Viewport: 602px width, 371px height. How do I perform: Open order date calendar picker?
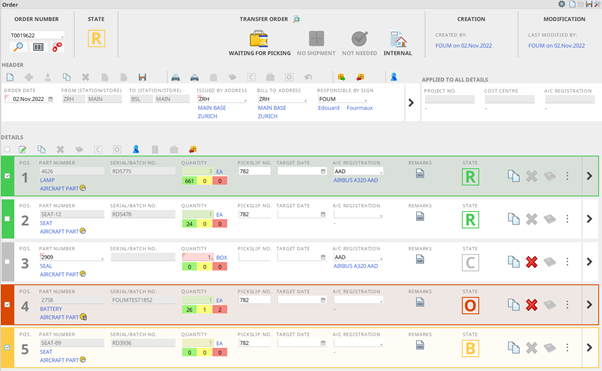point(51,99)
